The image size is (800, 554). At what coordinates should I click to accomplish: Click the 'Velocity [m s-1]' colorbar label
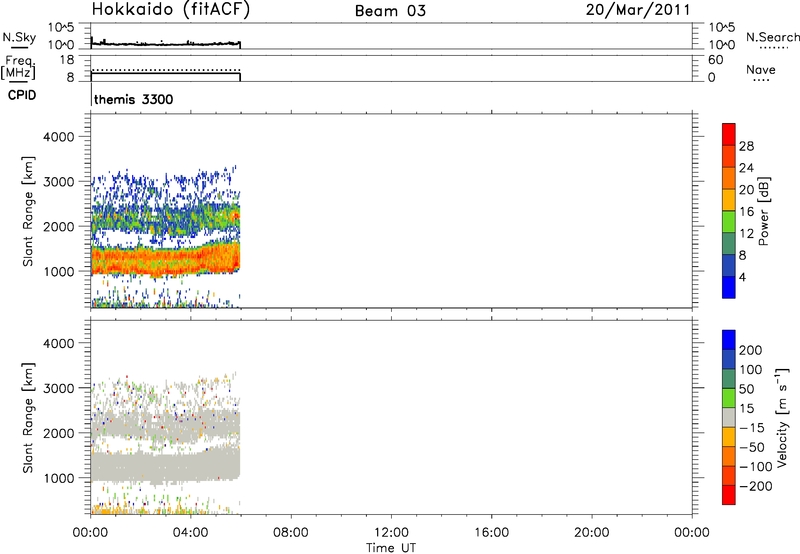[x=782, y=417]
